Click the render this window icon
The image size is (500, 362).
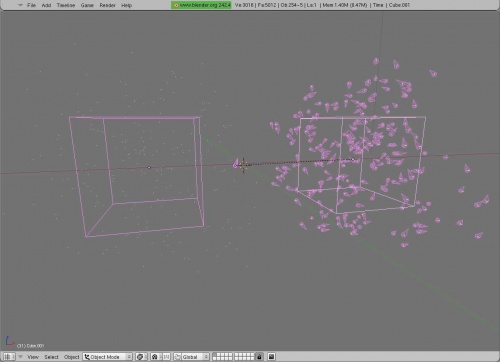click(x=271, y=357)
